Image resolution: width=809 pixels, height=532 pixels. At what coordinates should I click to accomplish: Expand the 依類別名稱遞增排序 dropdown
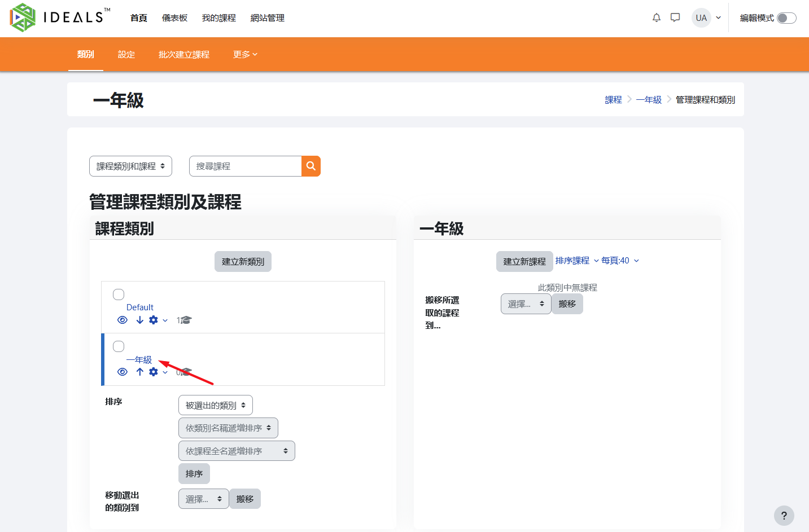(x=228, y=428)
